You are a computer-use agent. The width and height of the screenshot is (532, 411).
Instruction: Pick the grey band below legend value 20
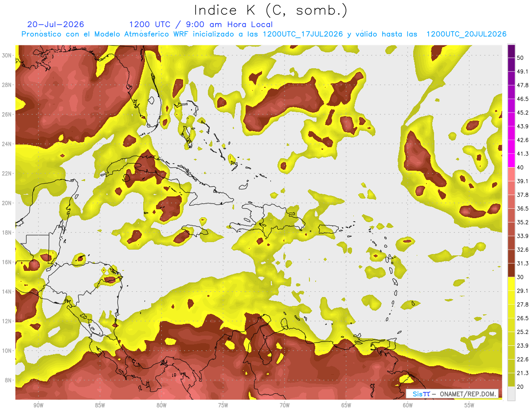pos(511,394)
